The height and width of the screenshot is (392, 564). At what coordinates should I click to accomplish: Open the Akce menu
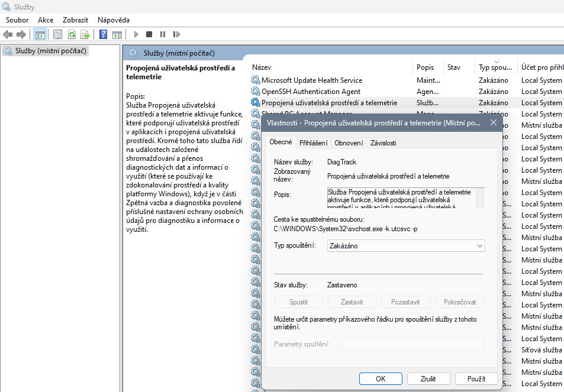(x=46, y=20)
